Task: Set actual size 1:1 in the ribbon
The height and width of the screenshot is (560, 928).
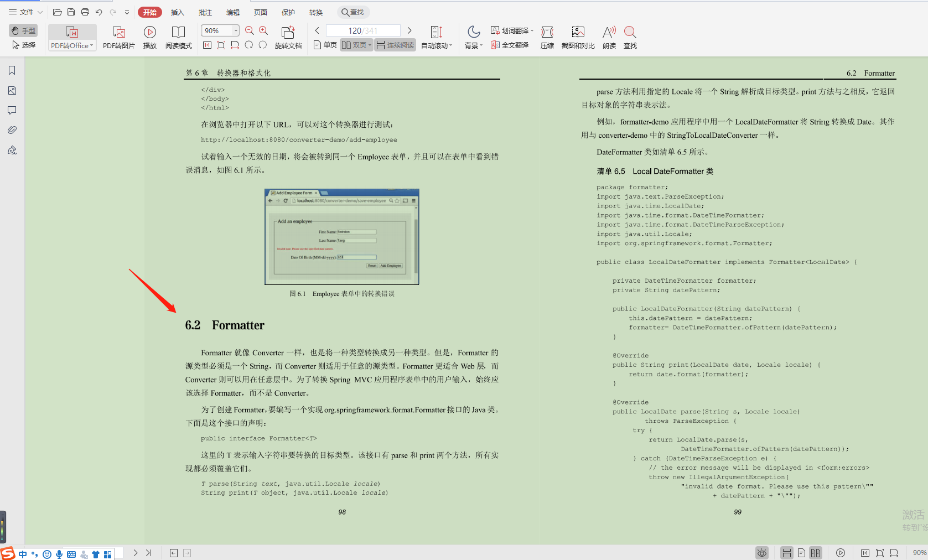Action: [207, 45]
